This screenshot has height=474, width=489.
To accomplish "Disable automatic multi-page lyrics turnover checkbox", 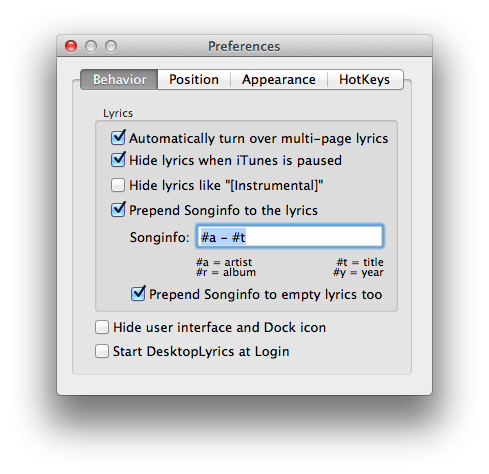I will (x=118, y=138).
